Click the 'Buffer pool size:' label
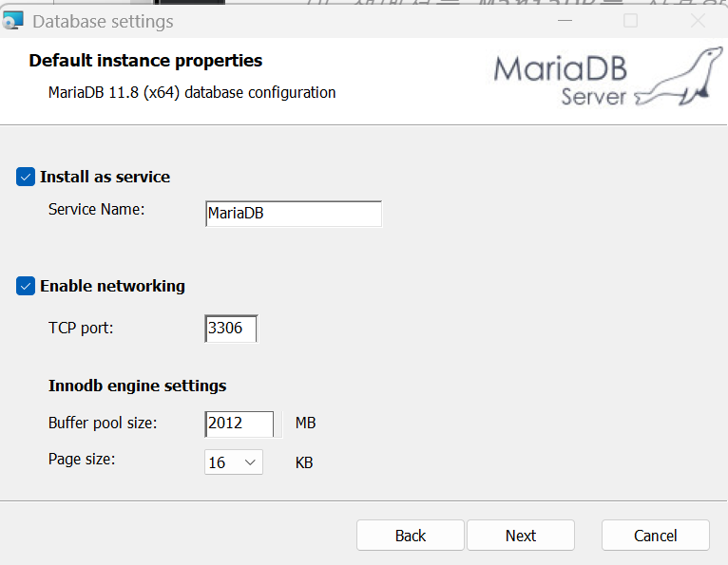Screen dimensions: 728x565 tap(103, 424)
